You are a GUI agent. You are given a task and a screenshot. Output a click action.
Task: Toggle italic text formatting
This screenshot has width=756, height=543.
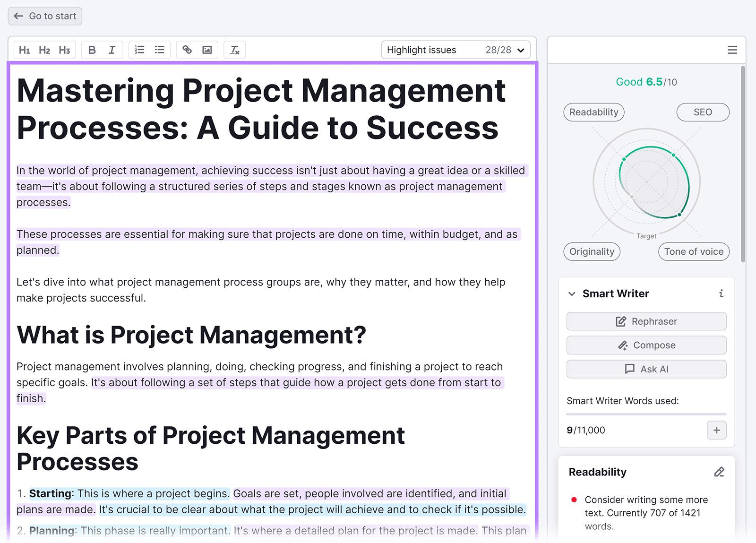coord(112,50)
